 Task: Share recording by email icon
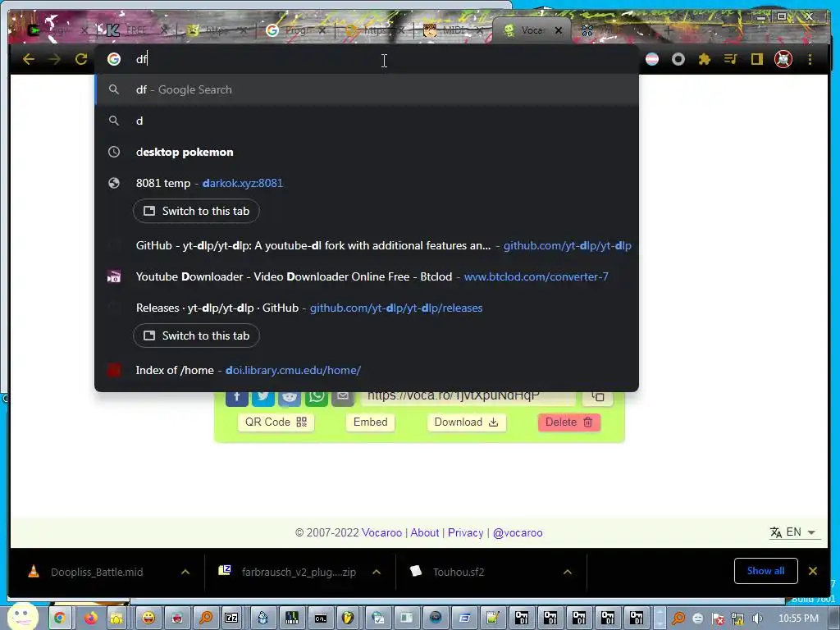point(343,399)
